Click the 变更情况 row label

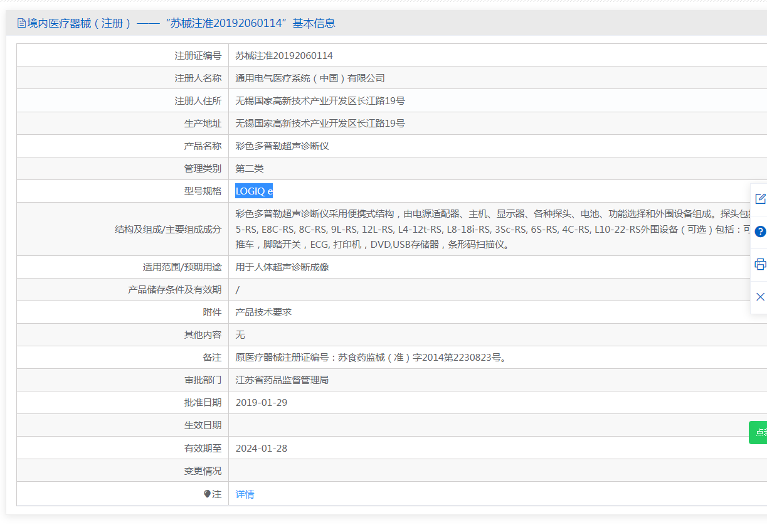click(203, 471)
